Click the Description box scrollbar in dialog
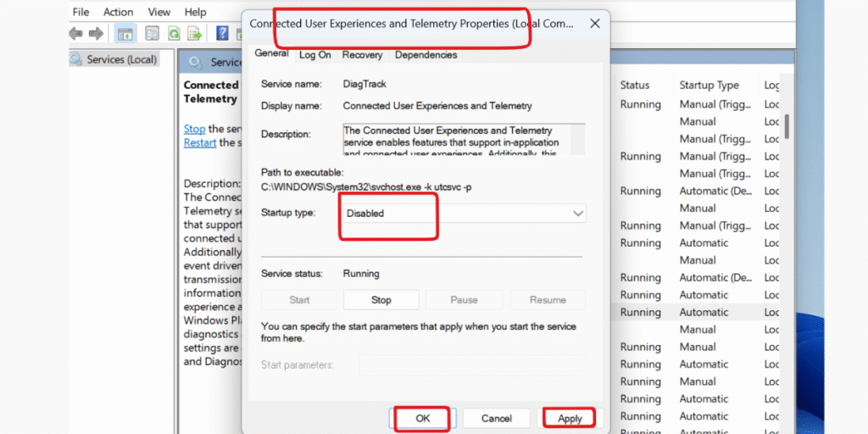The width and height of the screenshot is (868, 434). tap(577, 140)
